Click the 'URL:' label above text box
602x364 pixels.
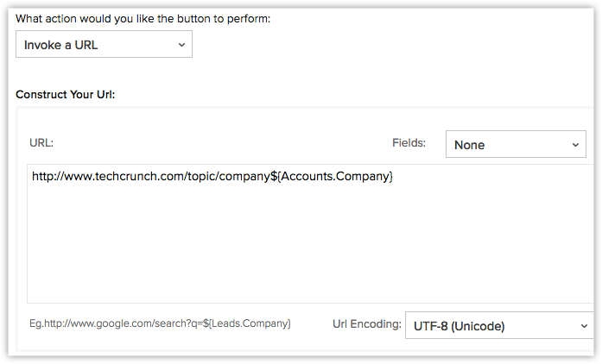[41, 143]
